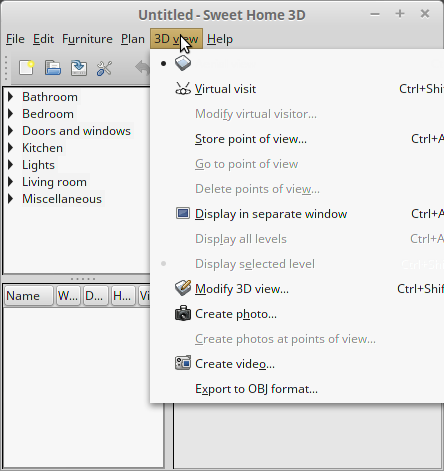Close the Sweet Home 3D window
The width and height of the screenshot is (444, 471).
tap(425, 14)
